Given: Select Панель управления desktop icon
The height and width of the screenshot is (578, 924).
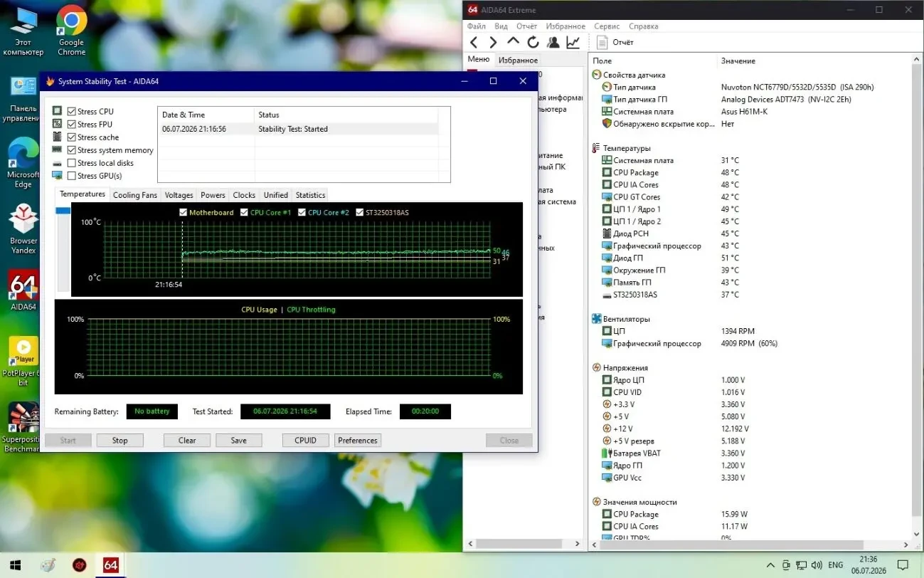Looking at the screenshot, I should tap(23, 99).
